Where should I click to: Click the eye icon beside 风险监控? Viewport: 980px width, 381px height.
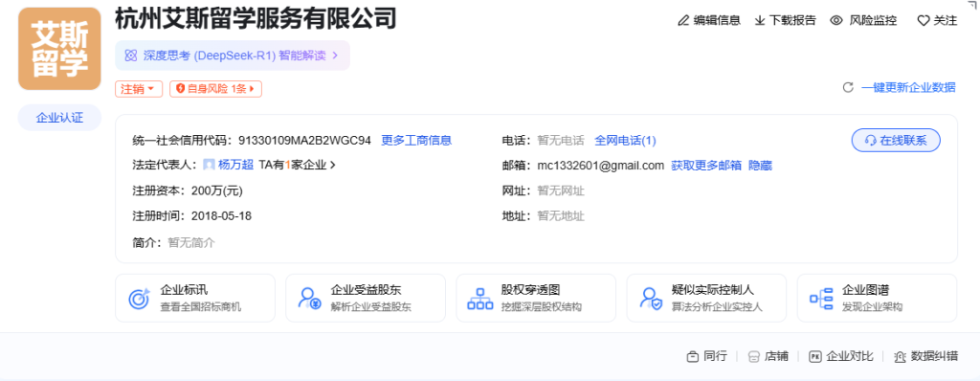pos(836,21)
